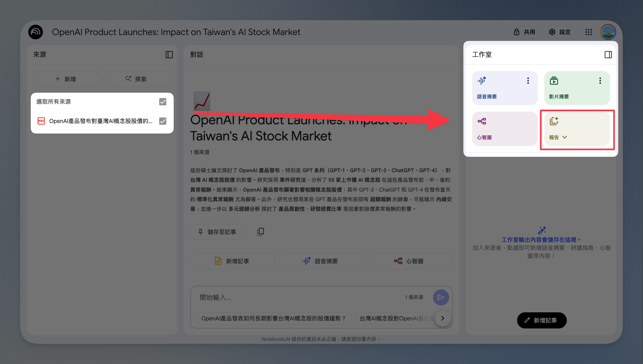Image resolution: width=643 pixels, height=364 pixels.
Task: Click the 探索 explore sources button
Action: (137, 79)
